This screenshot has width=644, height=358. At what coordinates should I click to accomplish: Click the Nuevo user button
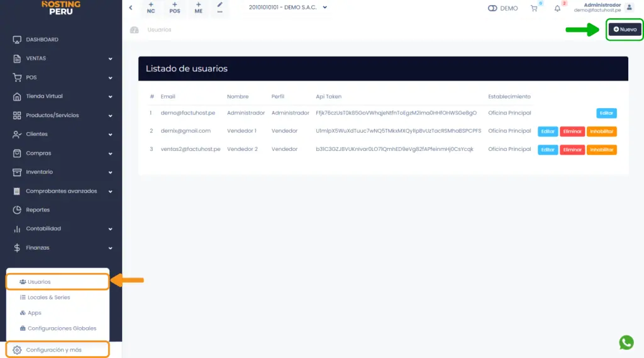tap(625, 30)
